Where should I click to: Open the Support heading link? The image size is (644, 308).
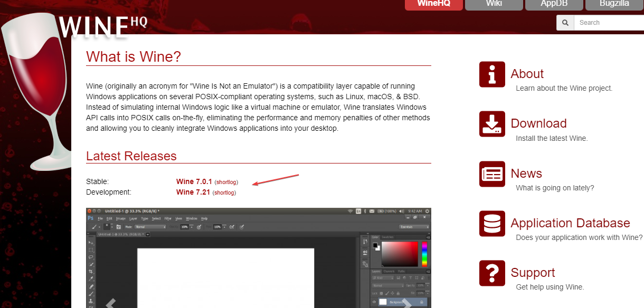533,273
